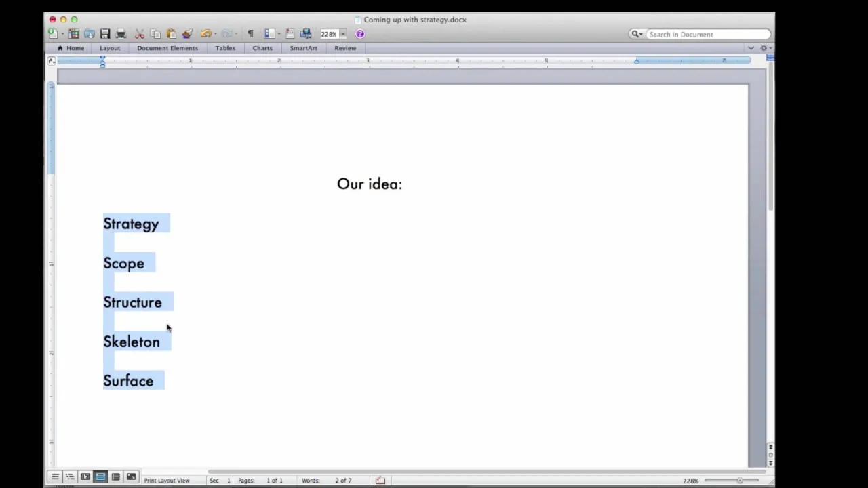This screenshot has width=868, height=488.
Task: Click the Next Page double arrow button
Action: pyautogui.click(x=770, y=463)
